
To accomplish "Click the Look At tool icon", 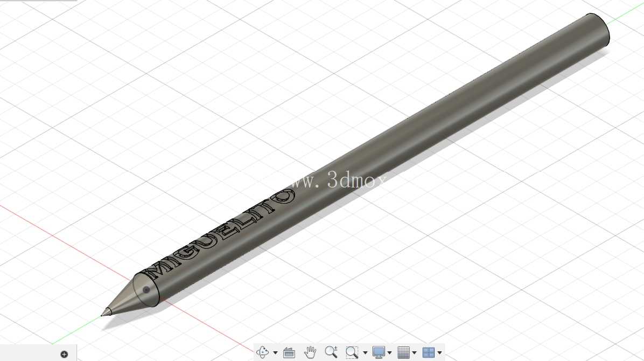I will click(x=289, y=353).
